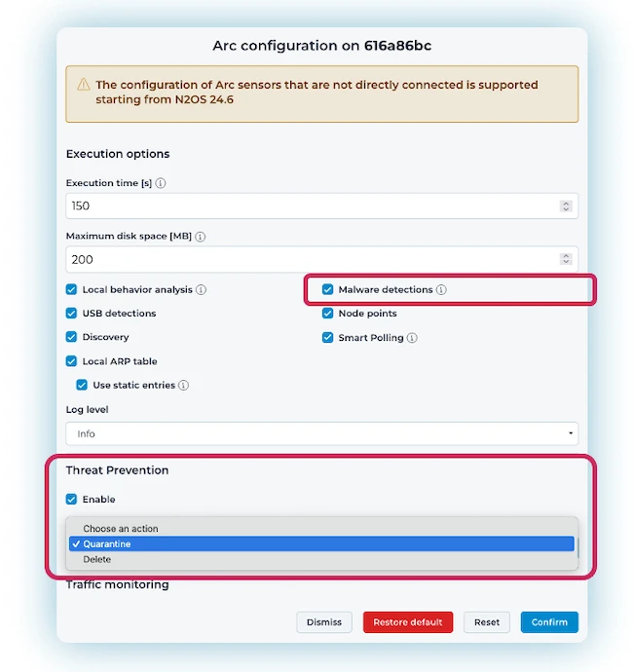Click the Smart Polling info icon
This screenshot has height=672, width=633.
(412, 338)
